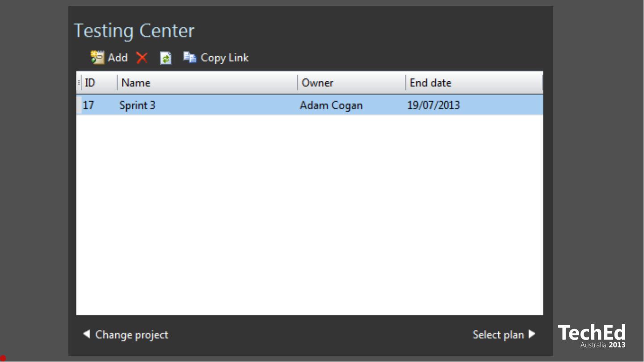Click the left arrow beside Change project

tap(87, 334)
